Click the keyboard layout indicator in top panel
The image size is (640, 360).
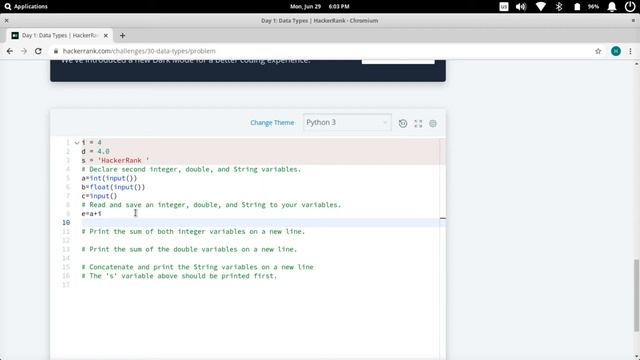[504, 7]
